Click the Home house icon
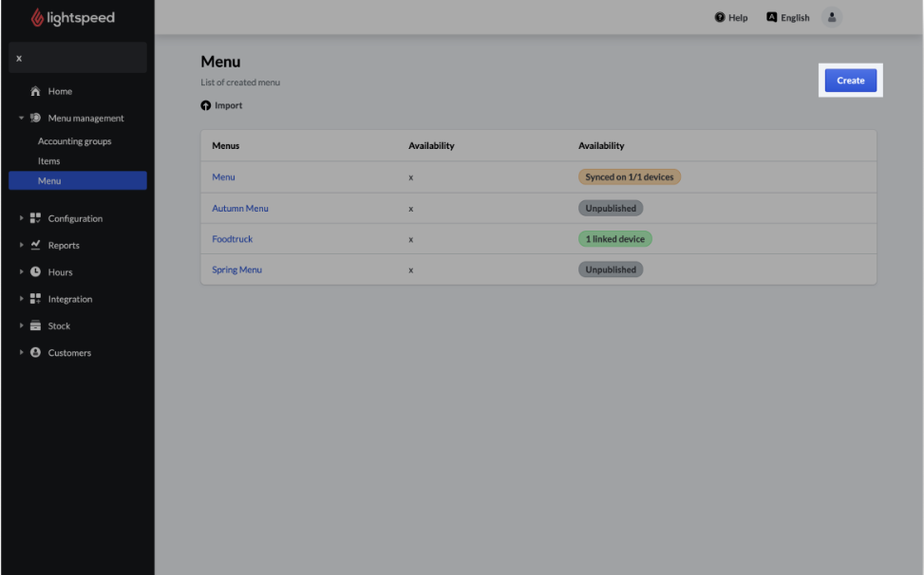924x575 pixels. [35, 92]
